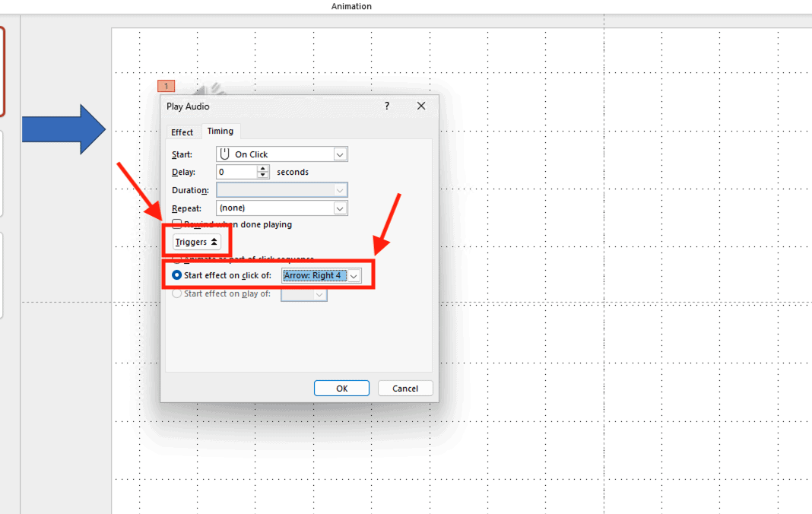Select the Timing tab

[220, 131]
